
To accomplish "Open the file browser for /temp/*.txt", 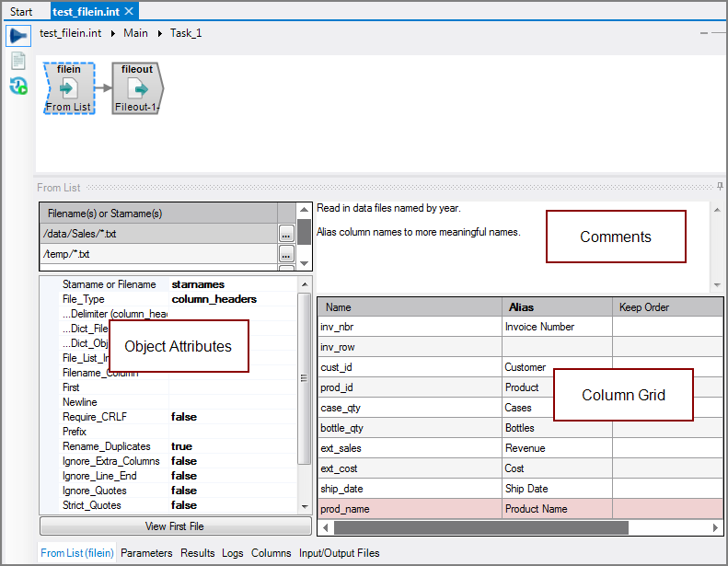I will click(286, 254).
